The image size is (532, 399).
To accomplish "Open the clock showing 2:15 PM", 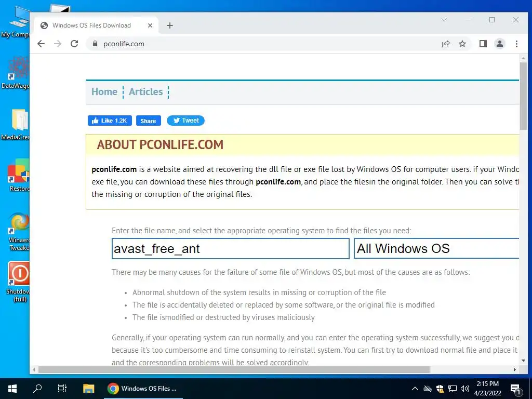I will [487, 389].
